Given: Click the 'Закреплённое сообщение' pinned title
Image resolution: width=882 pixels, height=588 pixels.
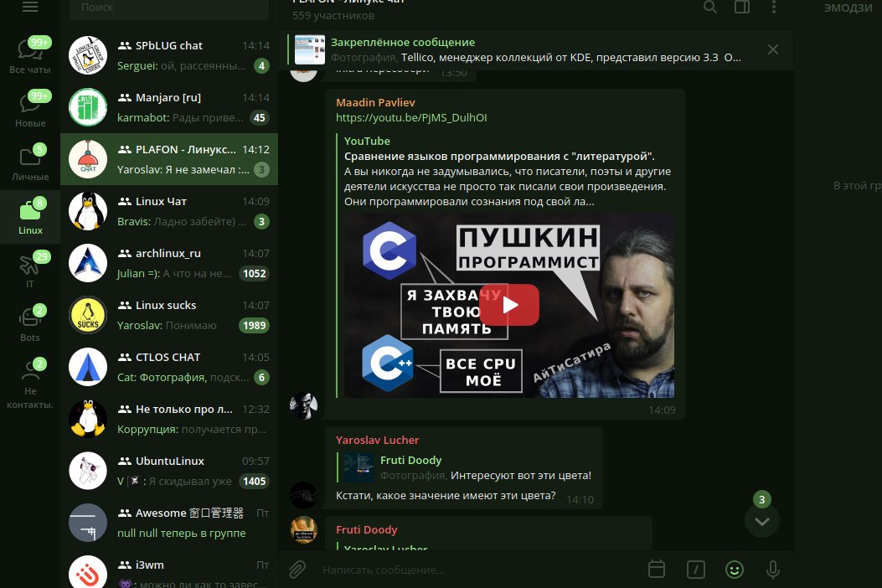Looking at the screenshot, I should point(403,42).
